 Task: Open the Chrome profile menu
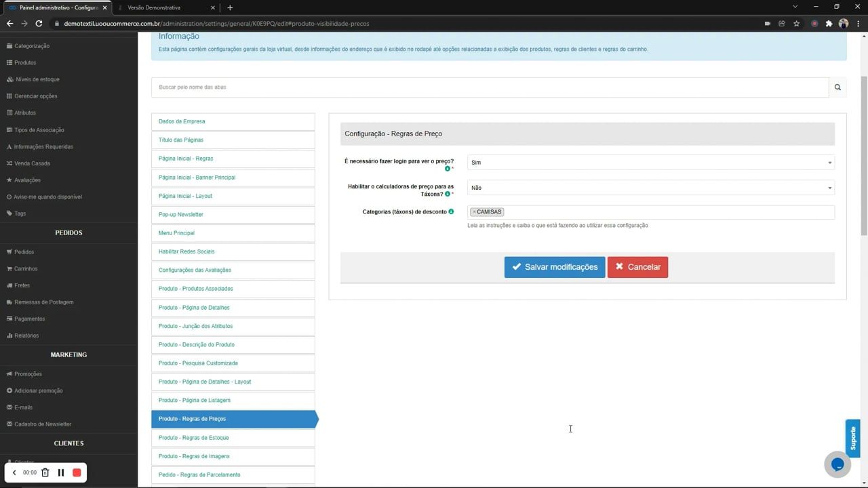point(844,23)
